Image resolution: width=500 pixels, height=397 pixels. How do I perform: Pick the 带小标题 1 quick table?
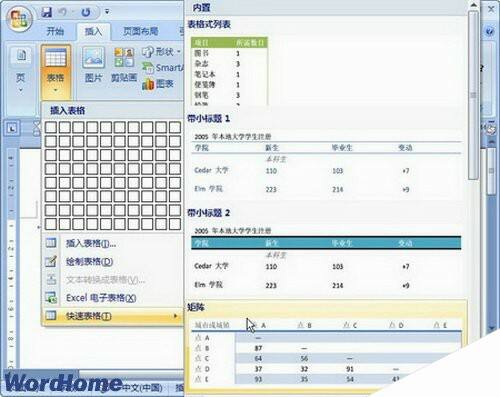tap(327, 164)
